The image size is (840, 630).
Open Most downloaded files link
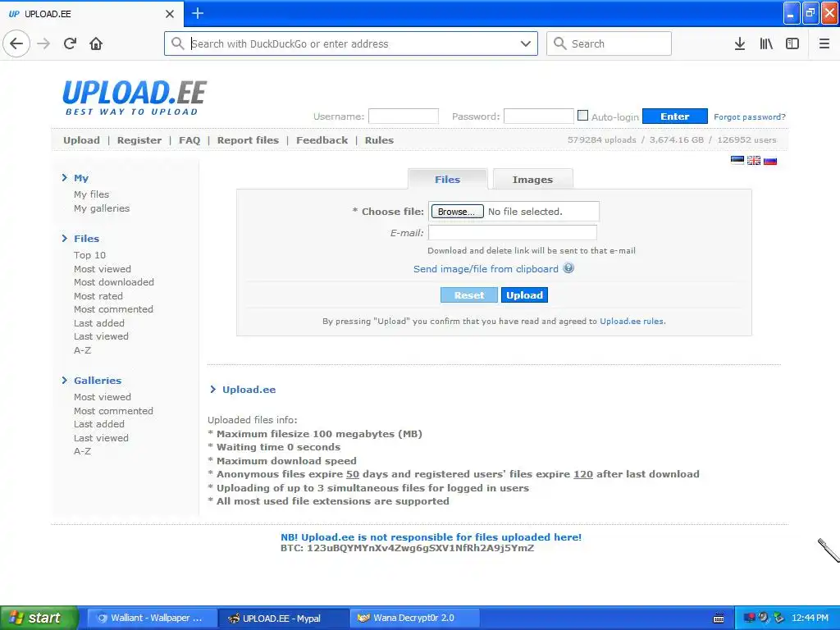coord(114,282)
